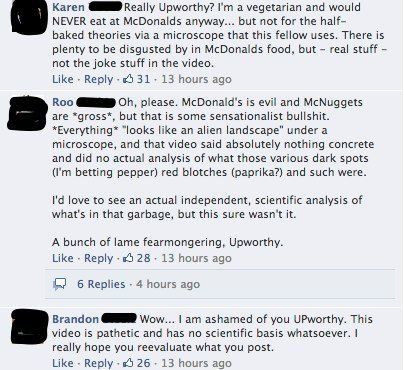The image size is (404, 370).
Task: Reply to Karen's vegetarian comment
Action: click(98, 79)
